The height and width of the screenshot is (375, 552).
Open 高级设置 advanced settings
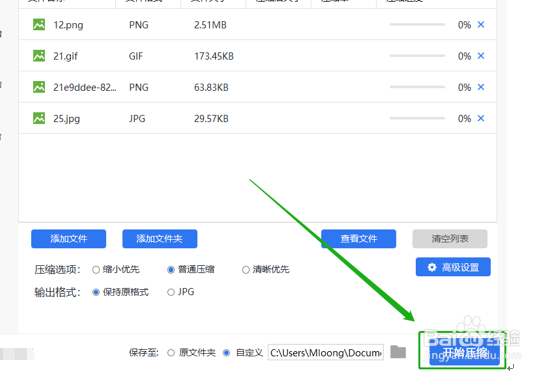tap(453, 267)
